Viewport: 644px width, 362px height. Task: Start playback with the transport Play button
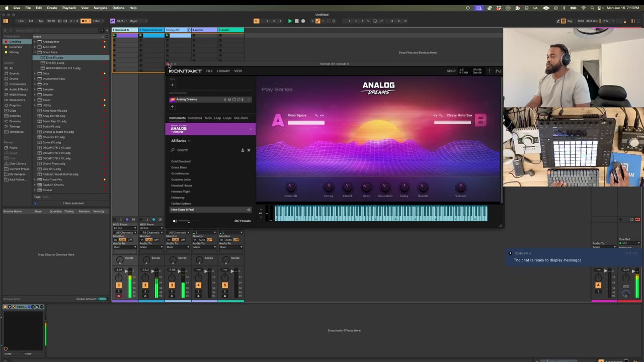tap(290, 21)
